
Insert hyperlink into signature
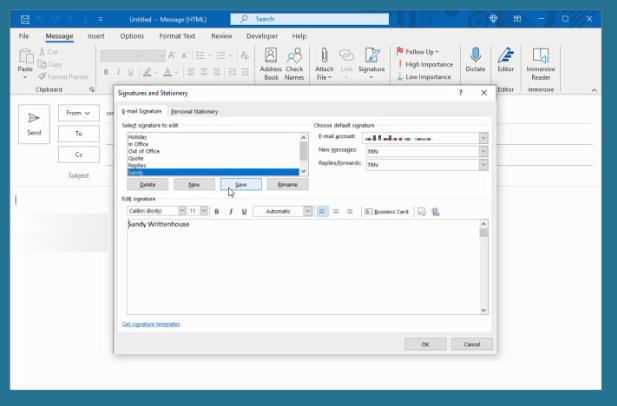point(435,212)
